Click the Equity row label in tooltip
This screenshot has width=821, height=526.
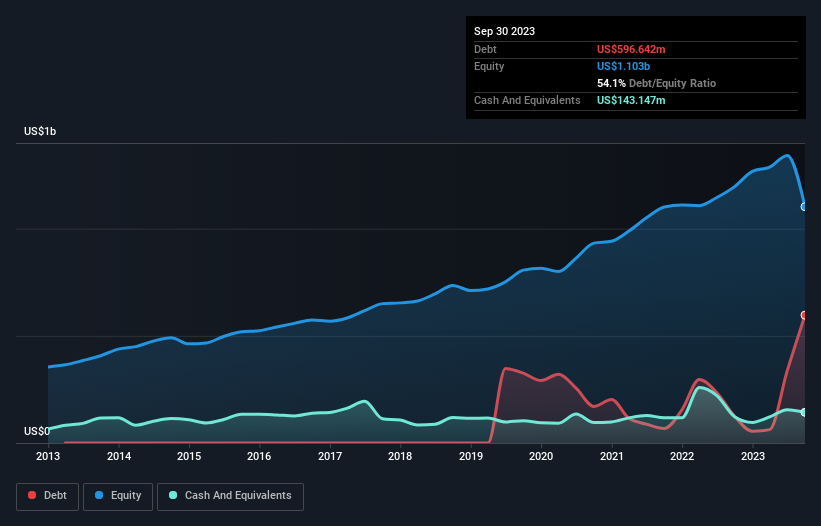point(489,66)
